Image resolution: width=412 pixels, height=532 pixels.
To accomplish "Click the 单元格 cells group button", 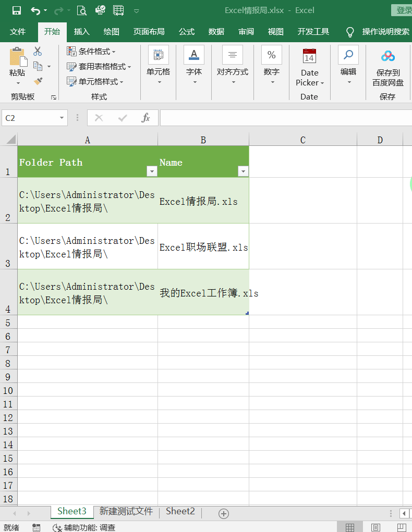I will [x=158, y=65].
